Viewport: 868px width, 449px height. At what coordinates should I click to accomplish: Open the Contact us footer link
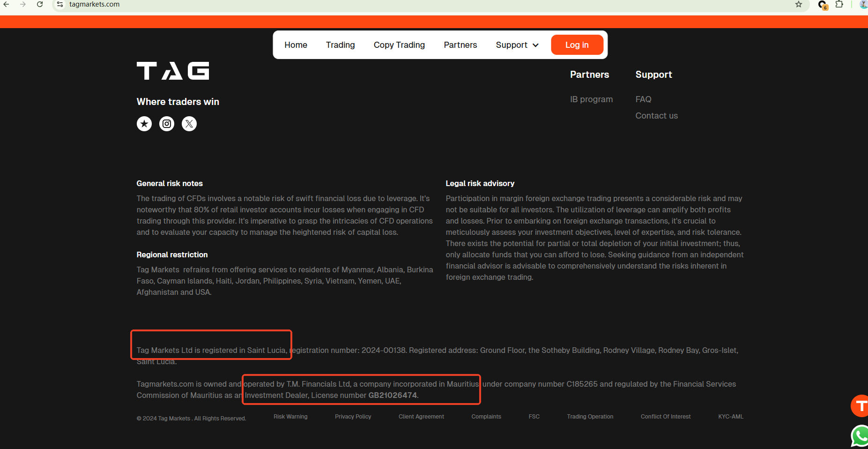657,116
